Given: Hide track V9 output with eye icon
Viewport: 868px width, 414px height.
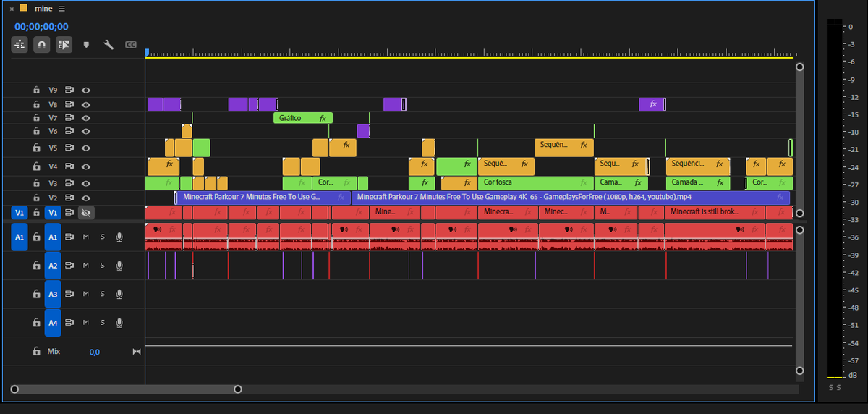Looking at the screenshot, I should pyautogui.click(x=86, y=90).
